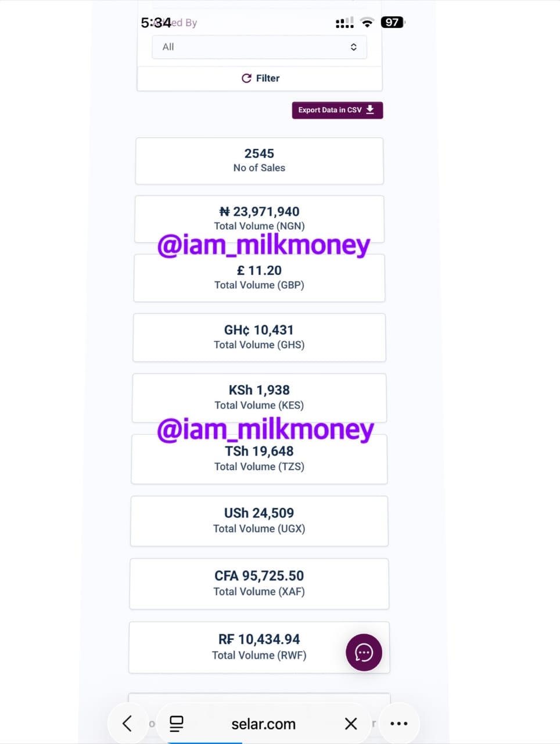Select the No of Sales card
560x744 pixels.
coord(259,160)
